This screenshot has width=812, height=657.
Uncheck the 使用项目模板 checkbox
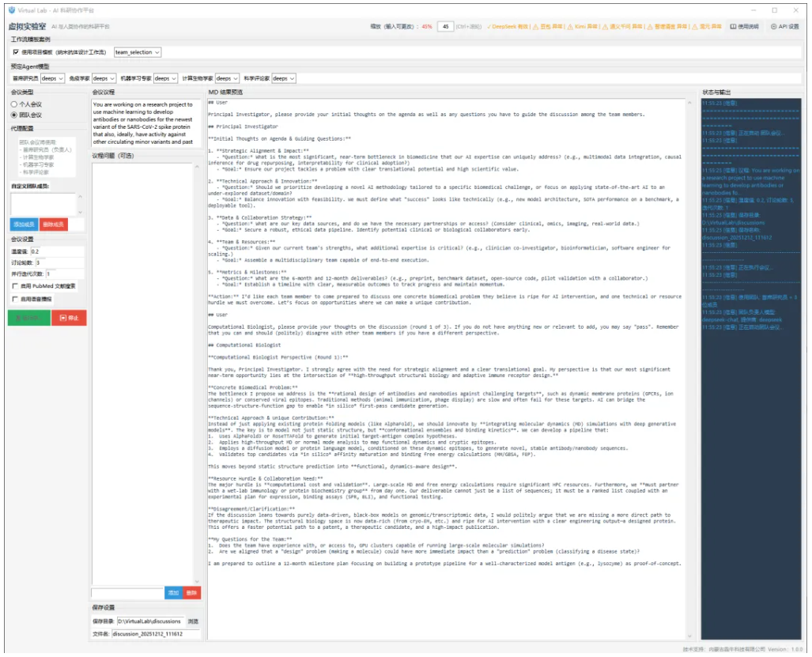point(15,52)
